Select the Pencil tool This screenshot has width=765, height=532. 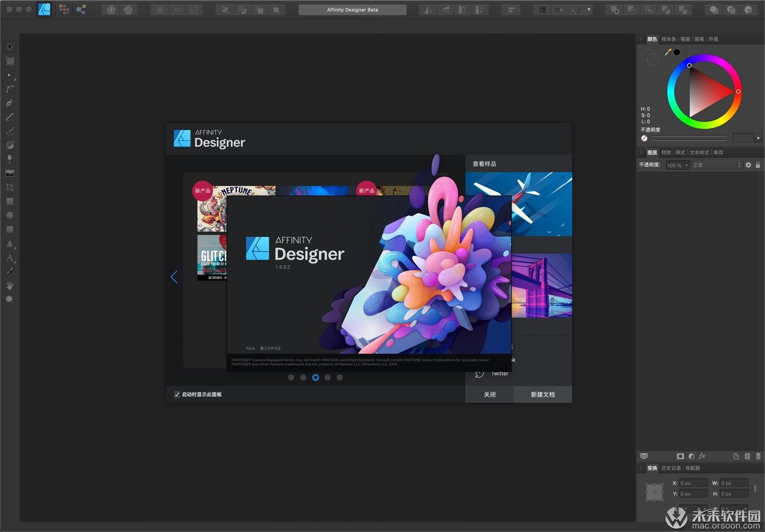pos(10,117)
